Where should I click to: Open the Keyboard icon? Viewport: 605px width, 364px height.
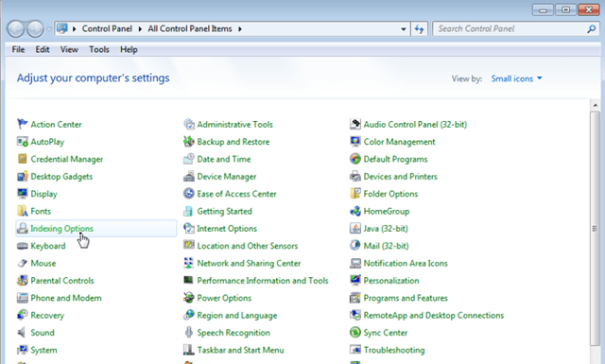23,246
